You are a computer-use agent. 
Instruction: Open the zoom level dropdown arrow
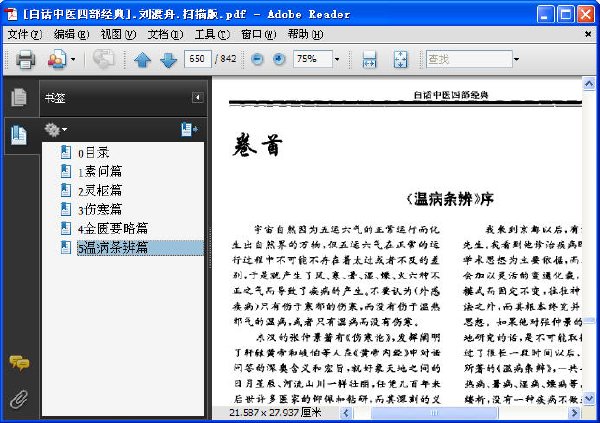pos(337,59)
